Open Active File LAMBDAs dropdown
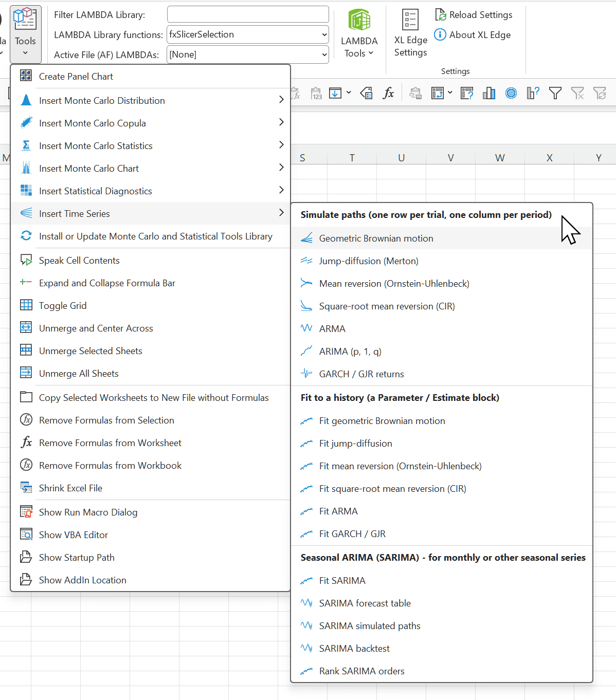 click(248, 54)
